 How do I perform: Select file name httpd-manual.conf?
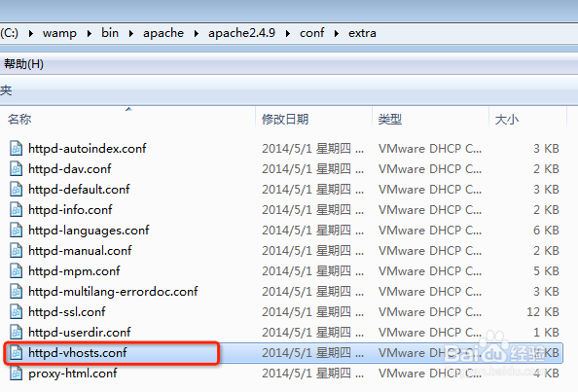(x=80, y=251)
